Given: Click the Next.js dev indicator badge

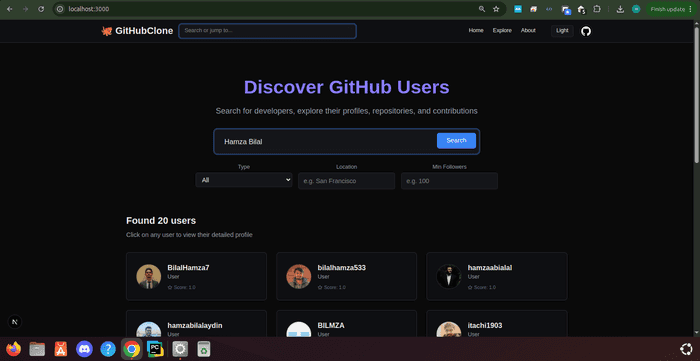Looking at the screenshot, I should [15, 322].
